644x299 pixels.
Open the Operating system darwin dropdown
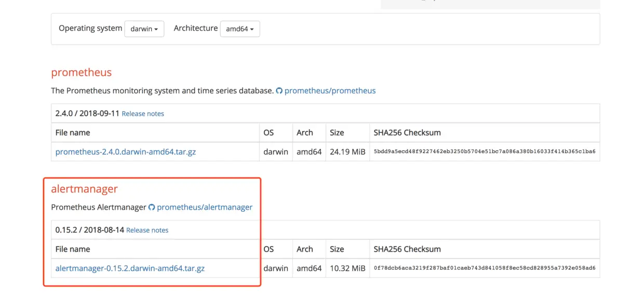(x=144, y=29)
